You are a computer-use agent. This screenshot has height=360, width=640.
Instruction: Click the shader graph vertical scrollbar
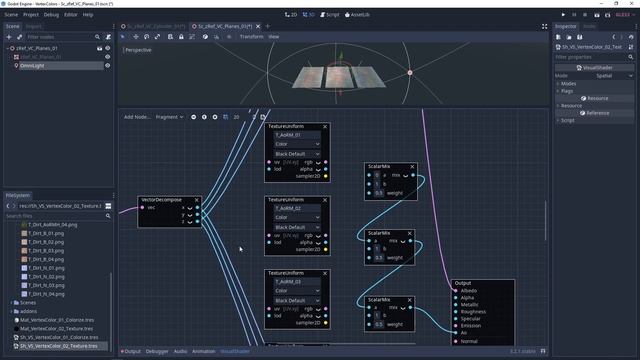tap(545, 220)
